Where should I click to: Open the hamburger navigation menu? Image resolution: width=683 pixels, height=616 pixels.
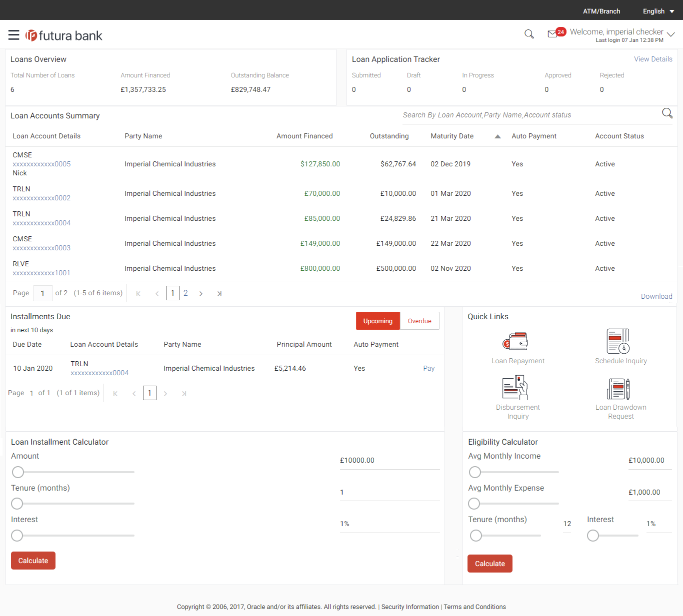14,35
